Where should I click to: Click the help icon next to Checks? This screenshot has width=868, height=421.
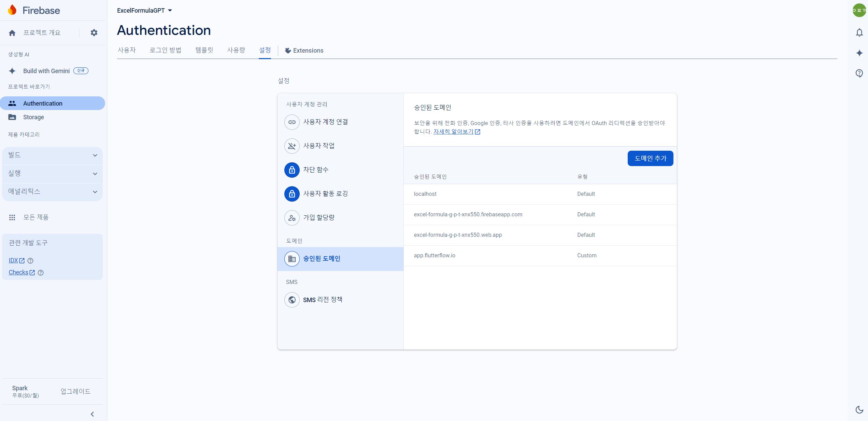(41, 273)
